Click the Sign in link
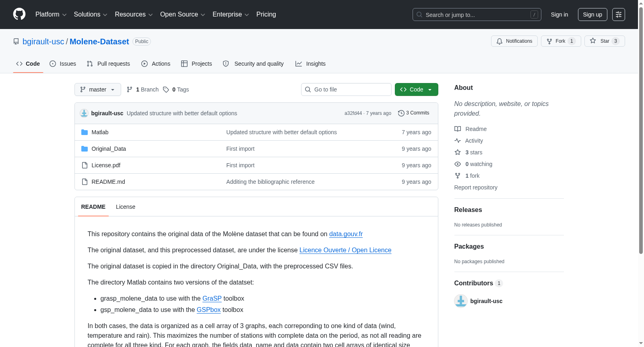This screenshot has width=644, height=347. pyautogui.click(x=559, y=15)
